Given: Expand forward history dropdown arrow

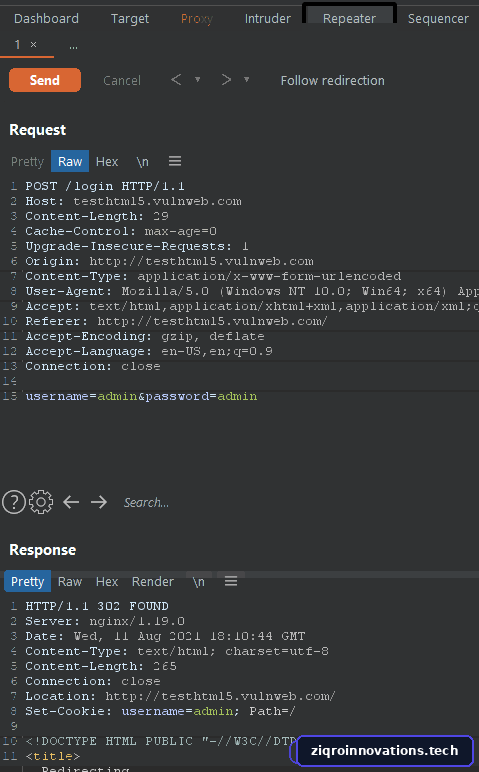Looking at the screenshot, I should click(246, 79).
